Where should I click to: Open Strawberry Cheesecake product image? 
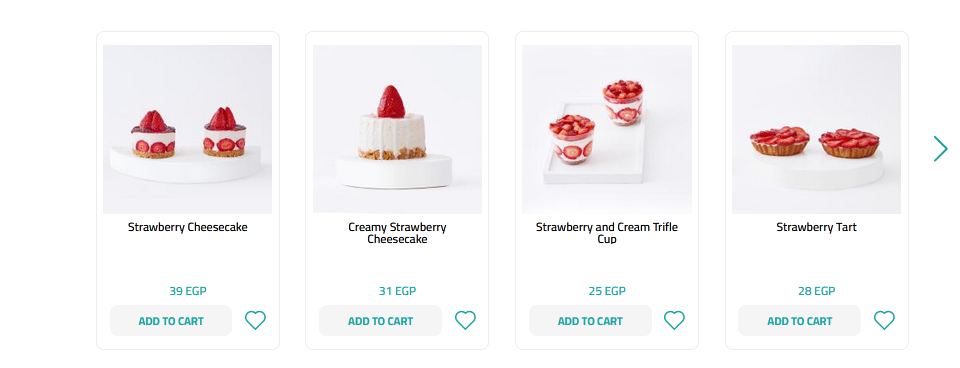click(187, 129)
